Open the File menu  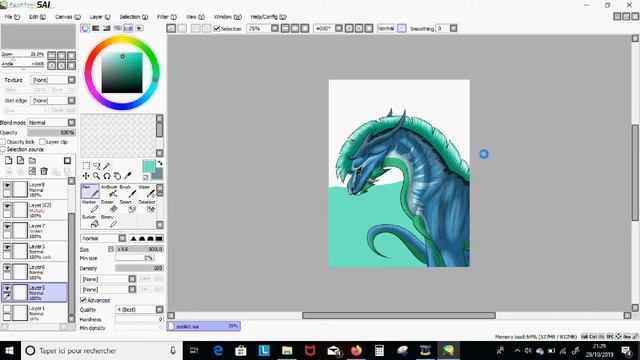[12, 17]
